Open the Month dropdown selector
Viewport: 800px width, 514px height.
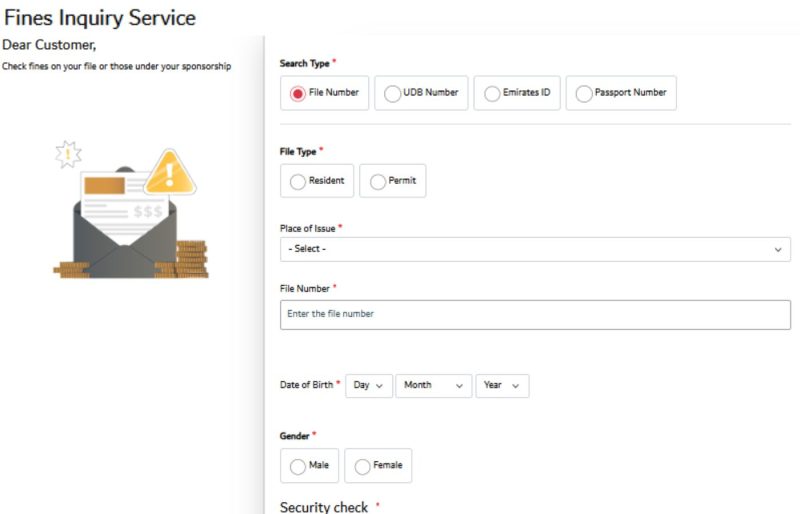click(432, 385)
